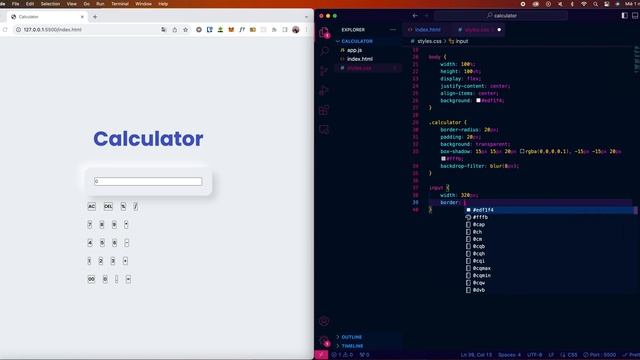The width and height of the screenshot is (640, 360).
Task: Select styles.css in the explorer
Action: tap(359, 68)
